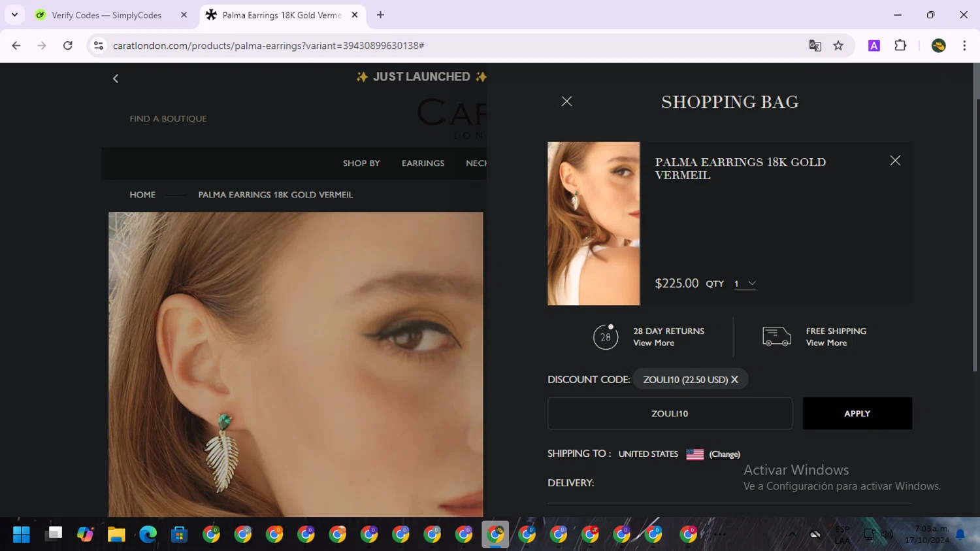The height and width of the screenshot is (551, 980).
Task: Open Microsoft Edge from the taskbar
Action: coord(148,535)
